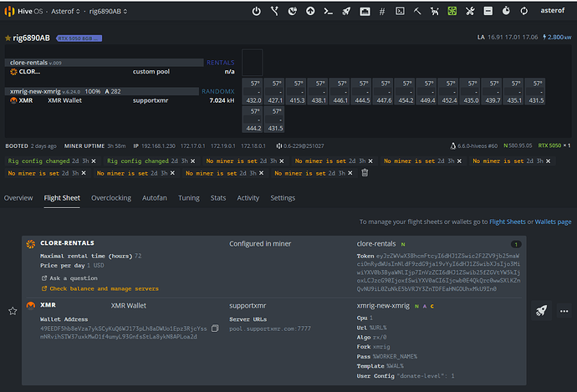Image resolution: width=577 pixels, height=392 pixels.
Task: Toggle the star beside XMR flight sheet
Action: coord(13,311)
